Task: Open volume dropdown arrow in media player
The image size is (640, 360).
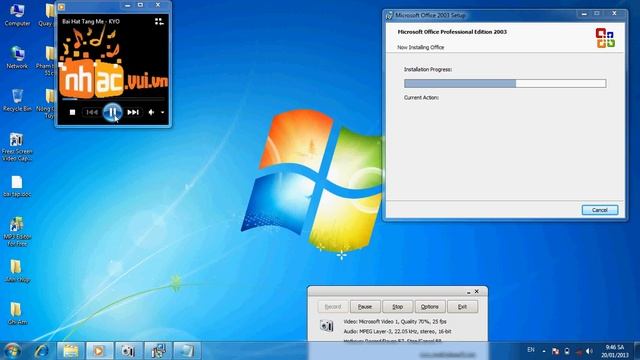Action: tap(162, 112)
